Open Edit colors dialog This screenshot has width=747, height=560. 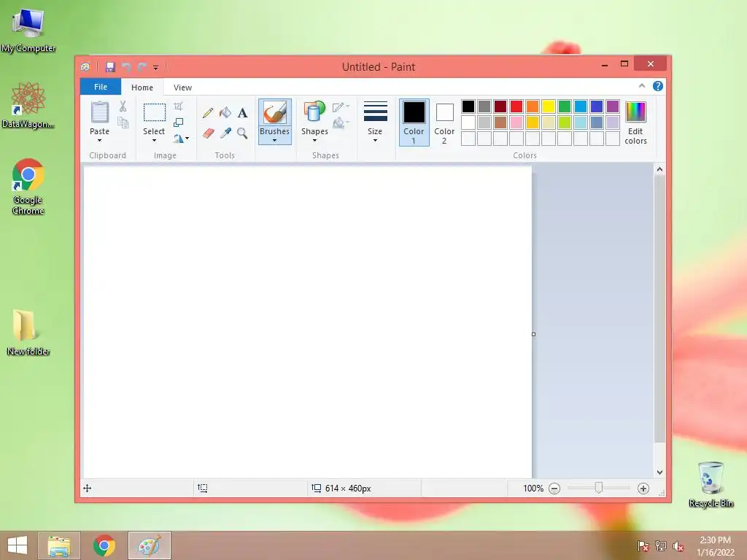[635, 122]
